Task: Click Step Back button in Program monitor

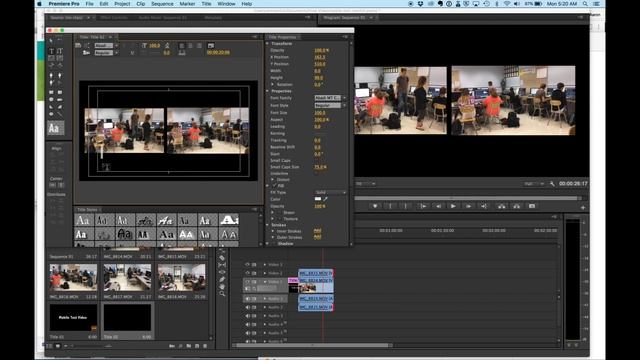Action: click(438, 207)
